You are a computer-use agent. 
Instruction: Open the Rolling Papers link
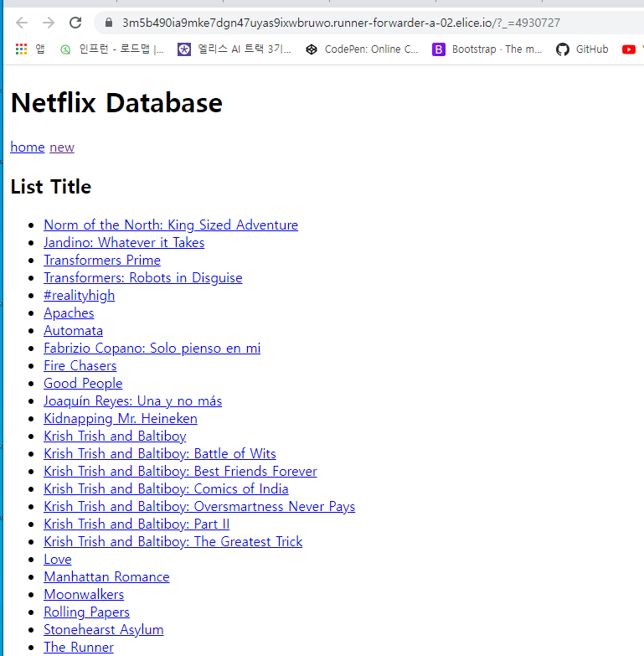pyautogui.click(x=86, y=612)
